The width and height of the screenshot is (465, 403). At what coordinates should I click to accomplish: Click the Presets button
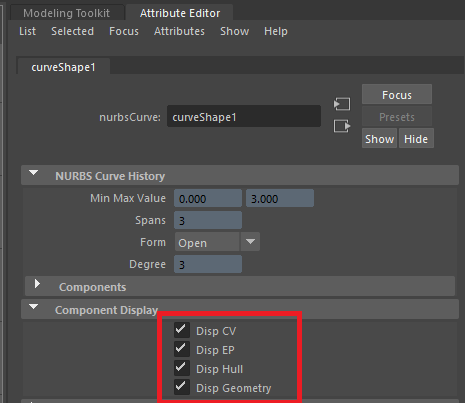[x=397, y=117]
